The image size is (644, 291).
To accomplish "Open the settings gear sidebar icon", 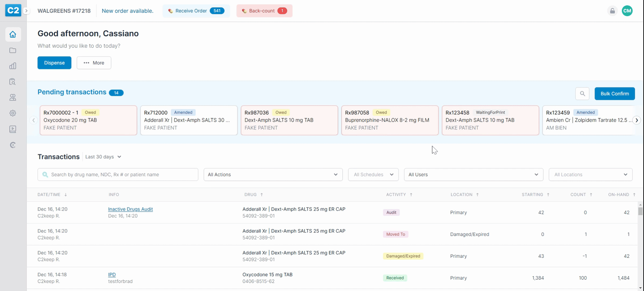I will pyautogui.click(x=13, y=113).
